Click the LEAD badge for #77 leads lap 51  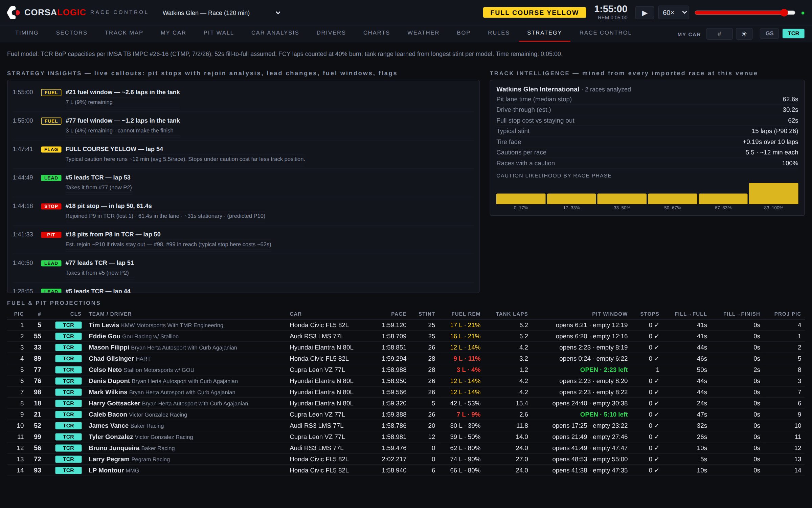click(x=51, y=263)
